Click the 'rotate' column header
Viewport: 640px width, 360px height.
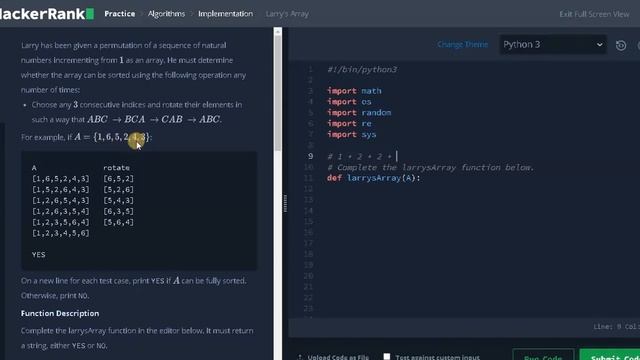point(116,168)
